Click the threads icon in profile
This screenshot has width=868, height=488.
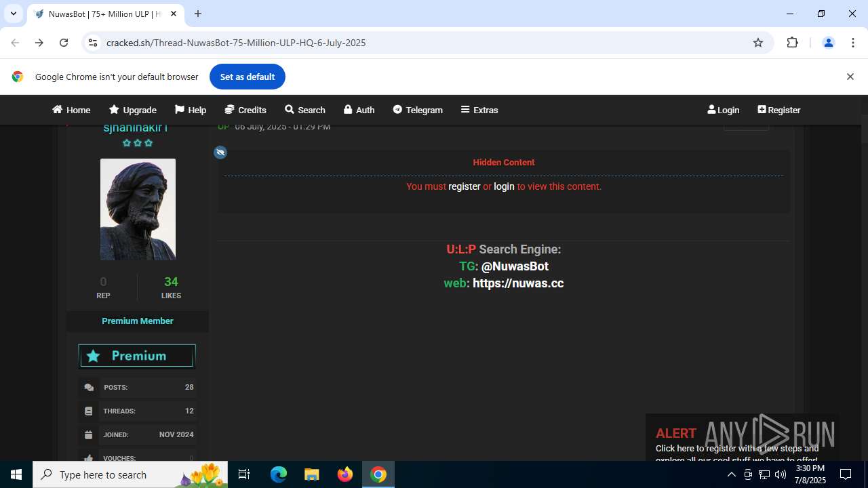(89, 411)
